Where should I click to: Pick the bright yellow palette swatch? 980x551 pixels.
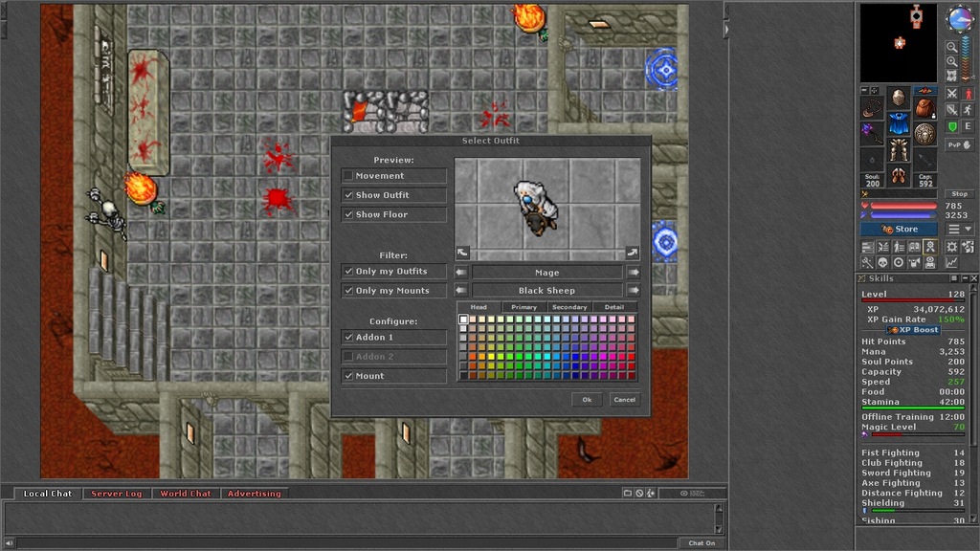pos(491,357)
